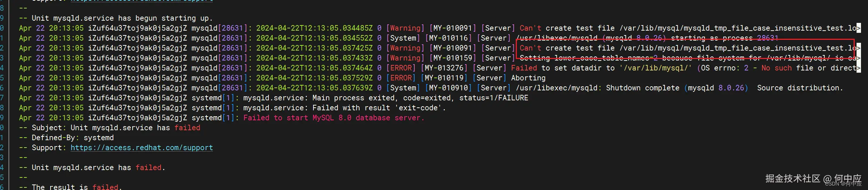Screen dimensions: 868x190
Task: Click 'OS errno: 2' in the datadir error line
Action: tap(724, 68)
